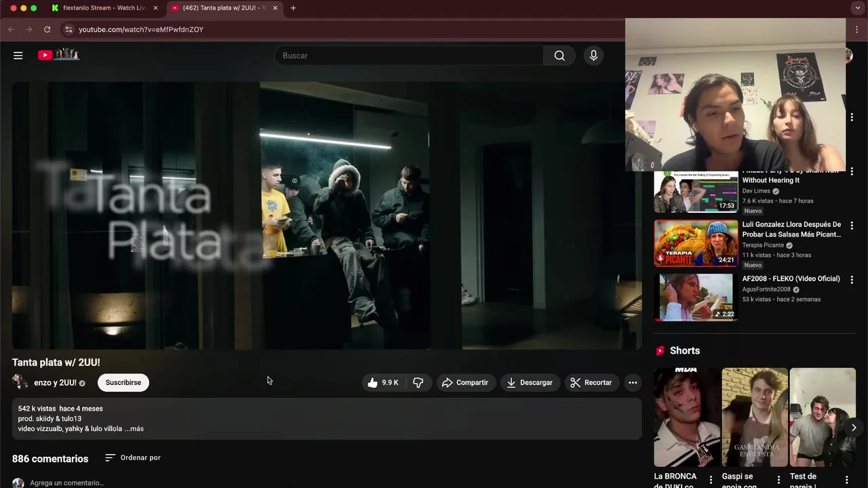Open AF2008 - FLEKO video thumbnail
Viewport: 868px width, 488px height.
click(x=696, y=297)
